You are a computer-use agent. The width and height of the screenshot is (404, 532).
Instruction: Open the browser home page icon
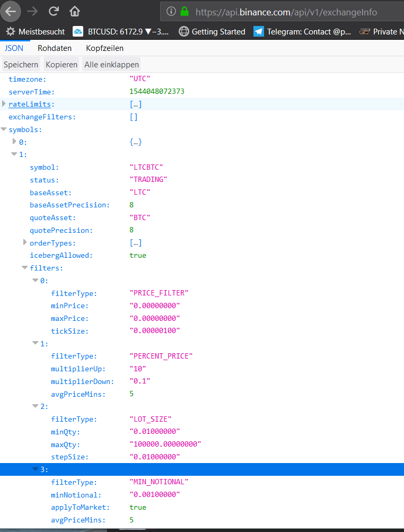coord(75,12)
